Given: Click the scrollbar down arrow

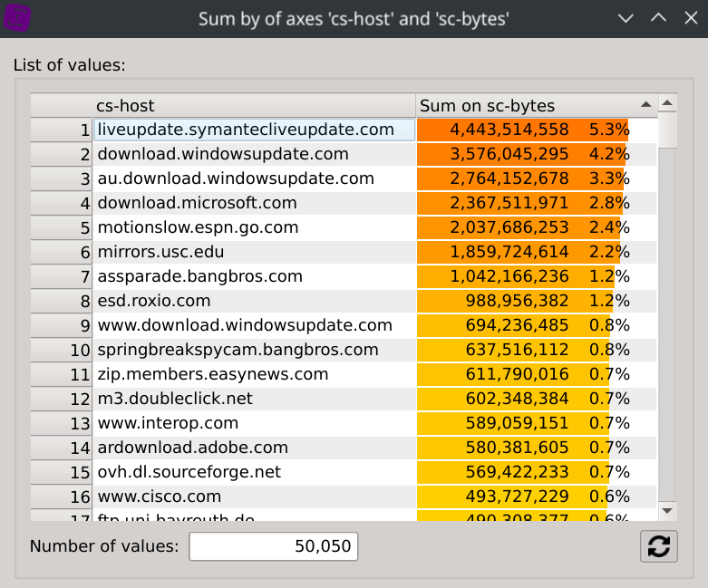Looking at the screenshot, I should pyautogui.click(x=667, y=511).
